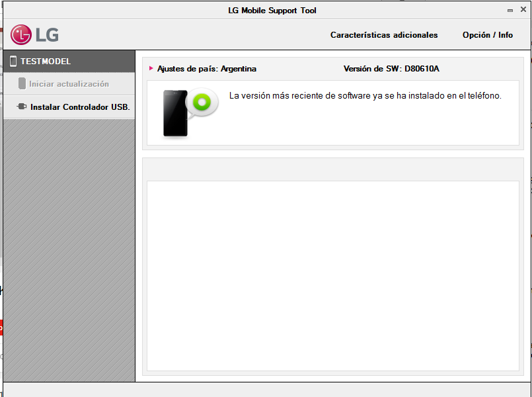Viewport: 532px width, 397px height.
Task: Open Características adicionales menu
Action: point(384,35)
